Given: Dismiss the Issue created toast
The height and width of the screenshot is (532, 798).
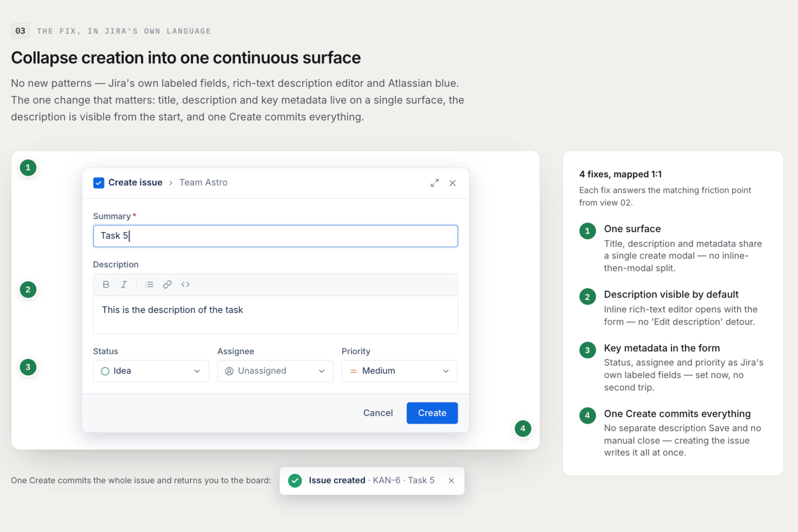Looking at the screenshot, I should point(451,481).
